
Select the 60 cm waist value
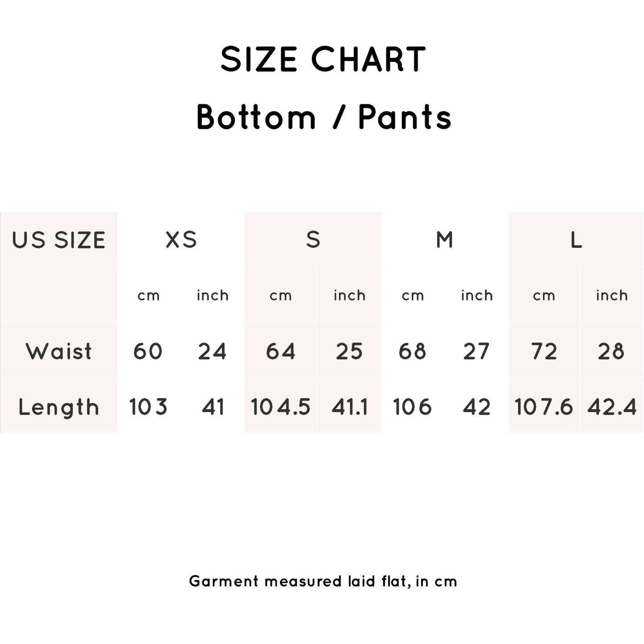148,351
